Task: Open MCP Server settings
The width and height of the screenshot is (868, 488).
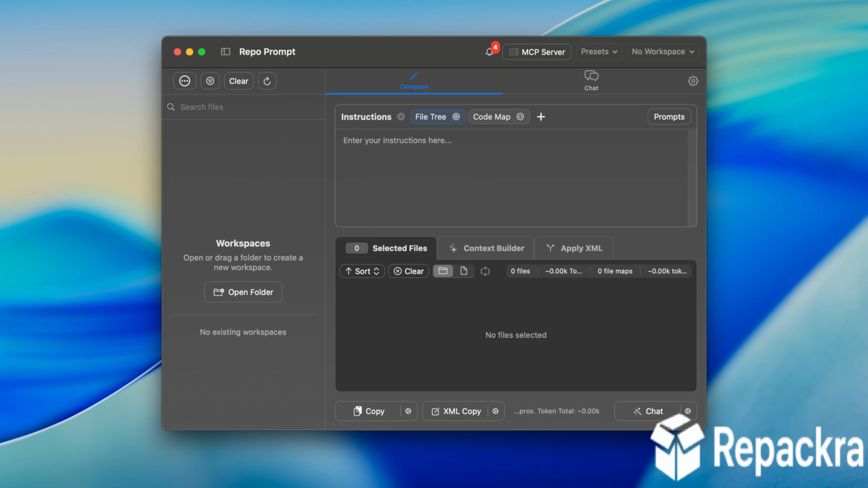Action: (x=537, y=52)
